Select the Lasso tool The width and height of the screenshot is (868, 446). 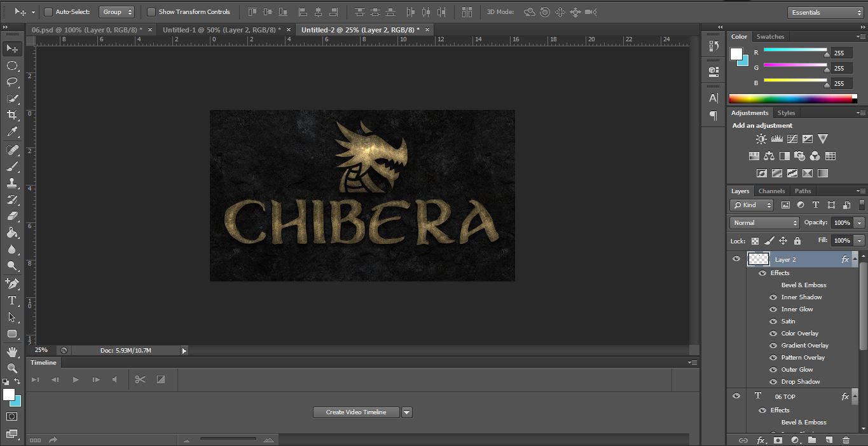[x=12, y=82]
